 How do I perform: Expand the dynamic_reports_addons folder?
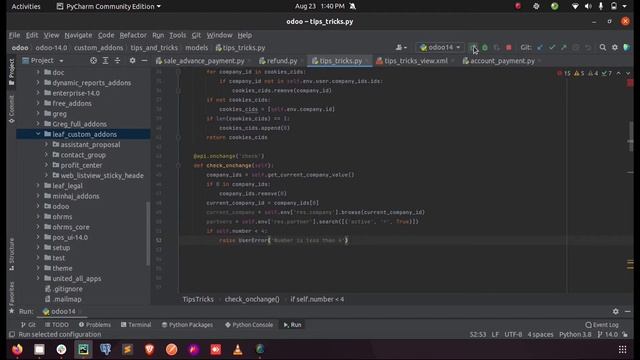pos(38,82)
